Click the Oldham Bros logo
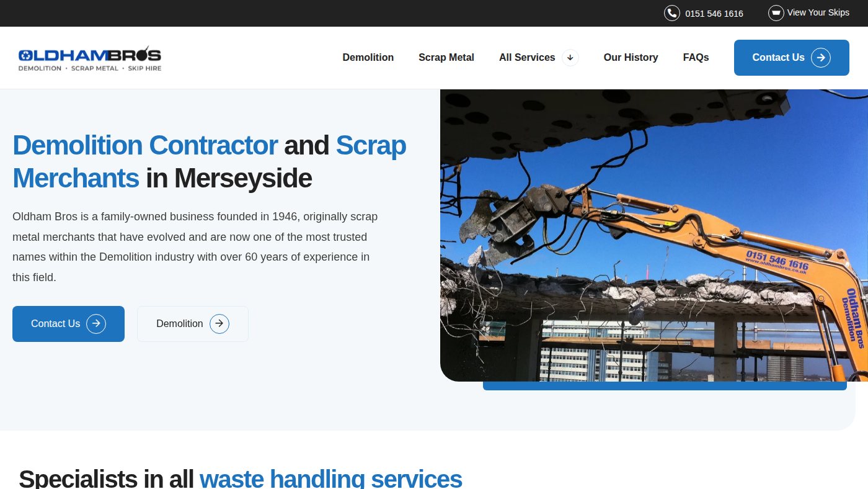Viewport: 868px width, 489px height. point(90,58)
